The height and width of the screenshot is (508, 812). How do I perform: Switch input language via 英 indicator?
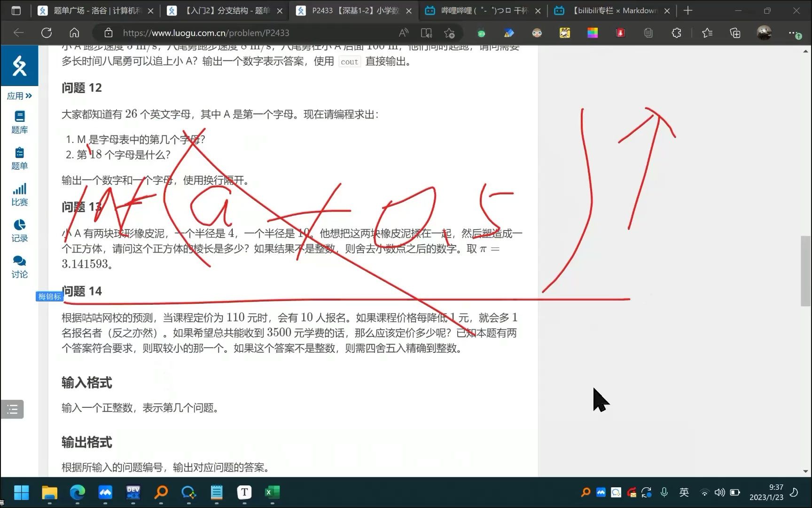[684, 492]
